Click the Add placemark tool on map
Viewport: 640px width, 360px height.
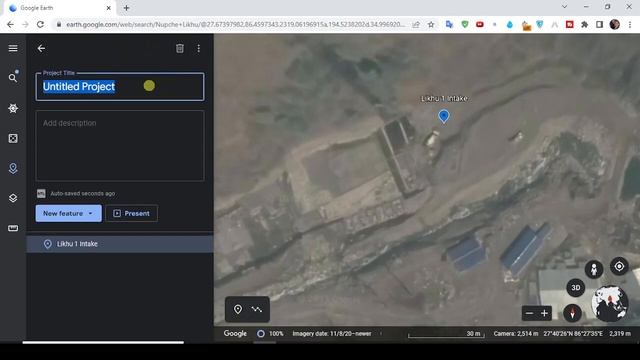click(x=238, y=309)
